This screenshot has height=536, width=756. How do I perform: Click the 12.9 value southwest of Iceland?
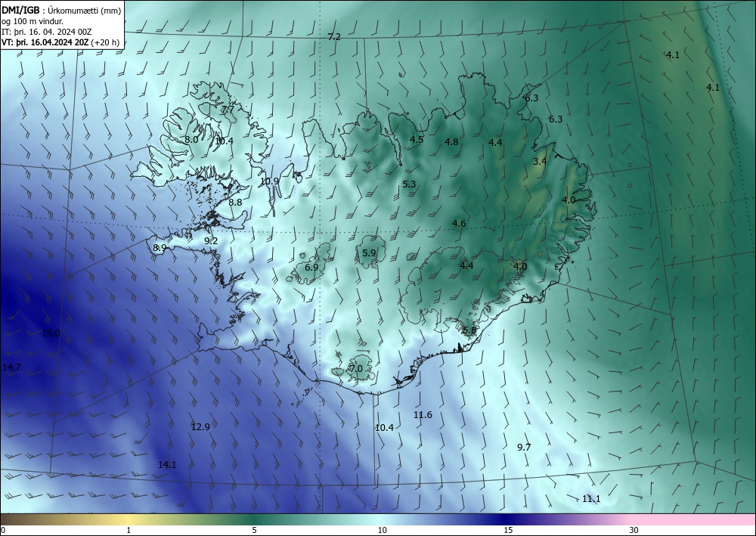tap(200, 426)
